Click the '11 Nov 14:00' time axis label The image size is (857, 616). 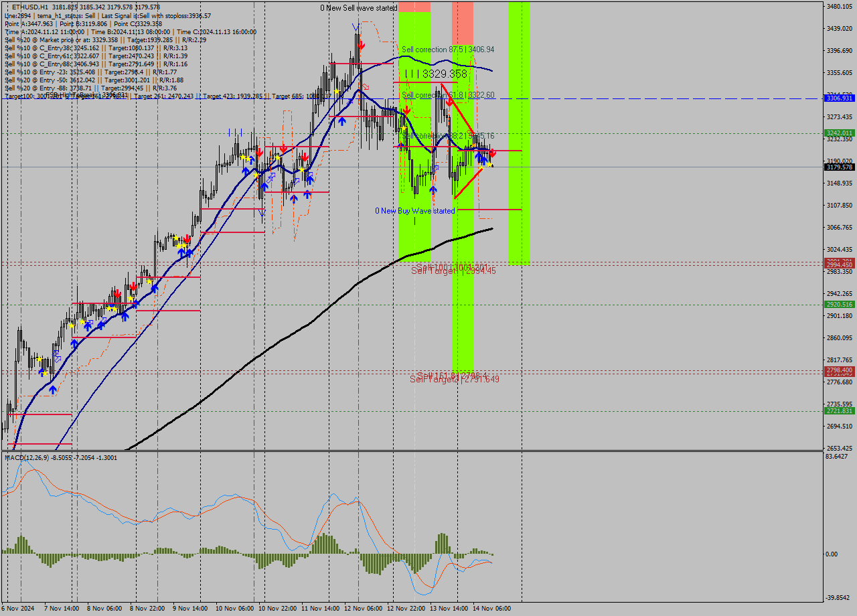coord(320,609)
